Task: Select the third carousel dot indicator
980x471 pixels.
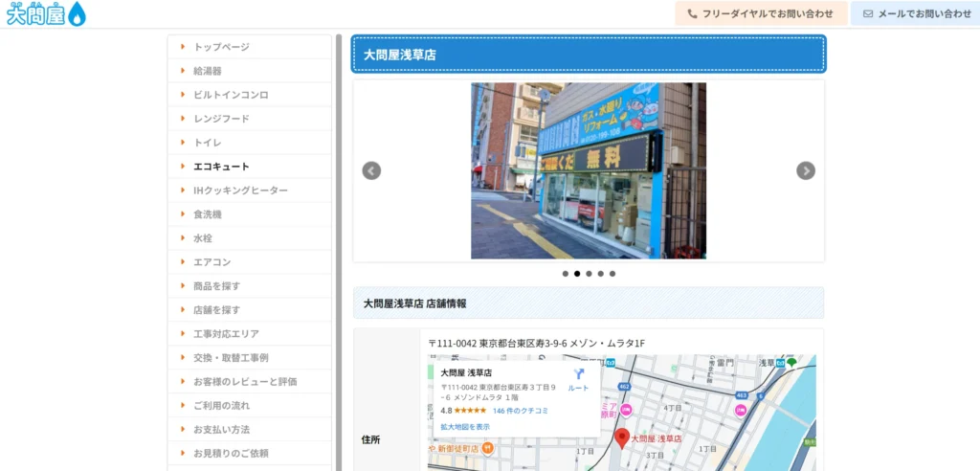Action: point(589,274)
